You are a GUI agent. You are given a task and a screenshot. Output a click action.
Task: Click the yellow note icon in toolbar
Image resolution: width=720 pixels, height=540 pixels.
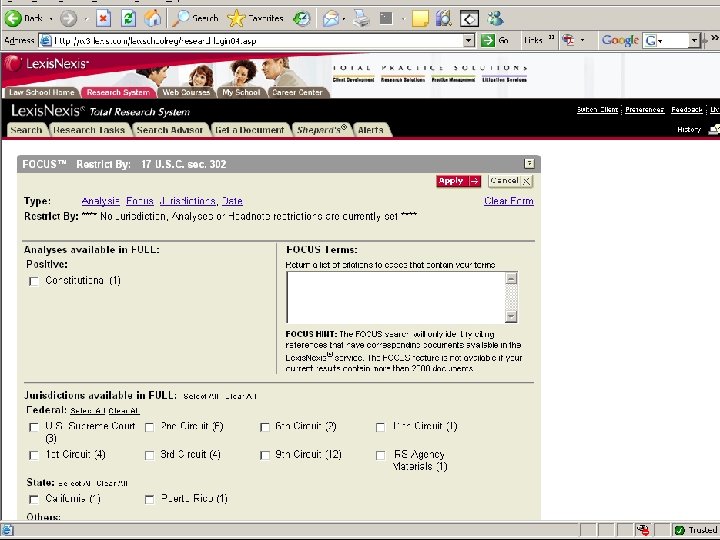click(420, 18)
